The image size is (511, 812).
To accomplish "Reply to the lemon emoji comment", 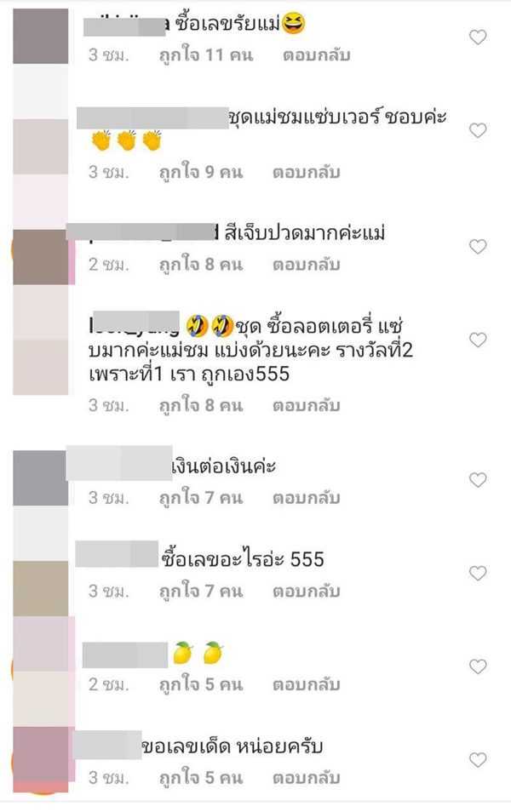I will 307,684.
